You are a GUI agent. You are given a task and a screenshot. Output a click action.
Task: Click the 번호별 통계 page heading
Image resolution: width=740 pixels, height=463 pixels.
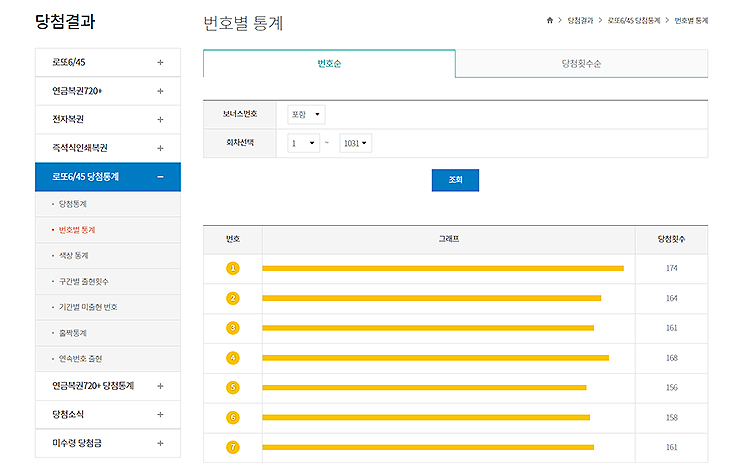click(243, 23)
